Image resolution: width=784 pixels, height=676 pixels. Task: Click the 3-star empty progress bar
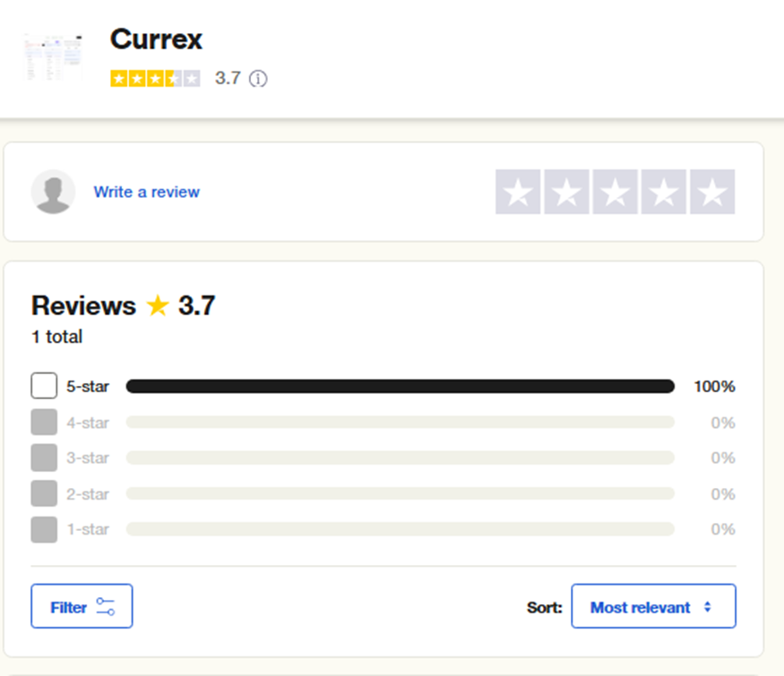[x=400, y=458]
